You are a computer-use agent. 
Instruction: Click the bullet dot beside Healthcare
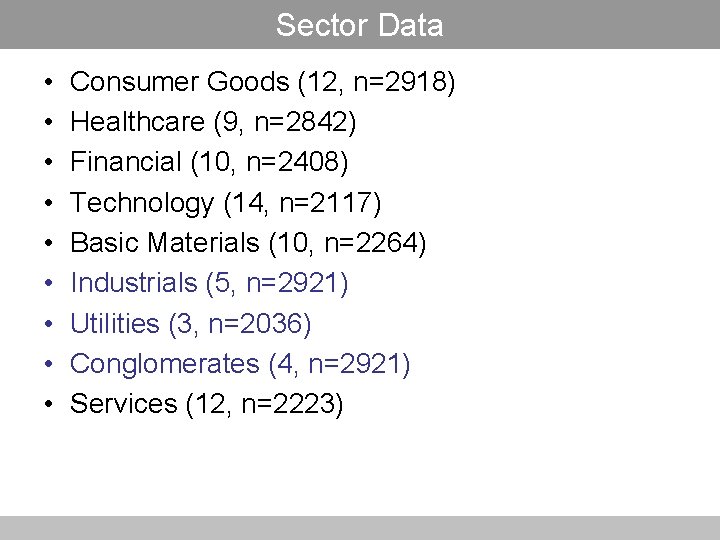(x=48, y=122)
